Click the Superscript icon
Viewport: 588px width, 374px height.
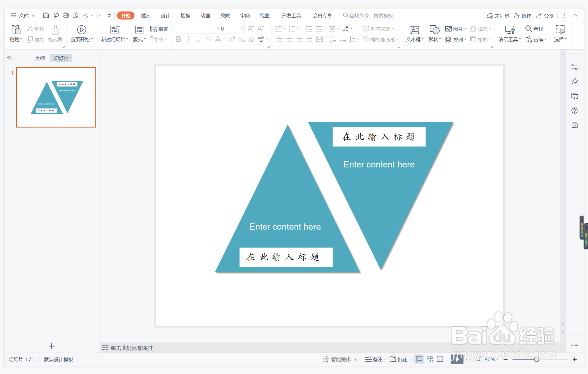[231, 39]
